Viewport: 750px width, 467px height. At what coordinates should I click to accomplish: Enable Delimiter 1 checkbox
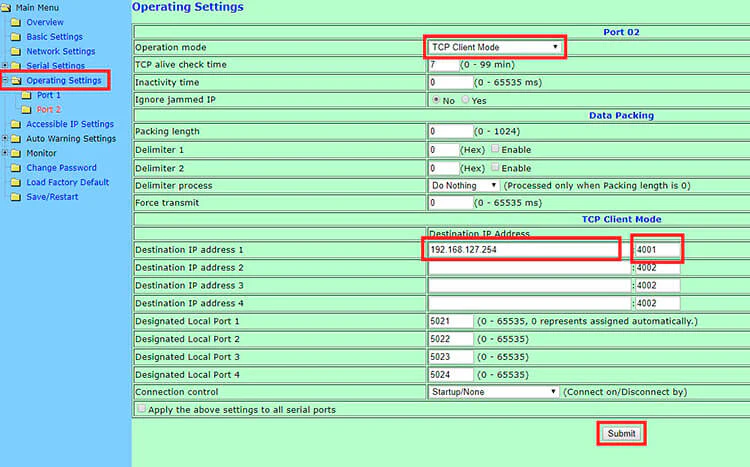pos(495,149)
